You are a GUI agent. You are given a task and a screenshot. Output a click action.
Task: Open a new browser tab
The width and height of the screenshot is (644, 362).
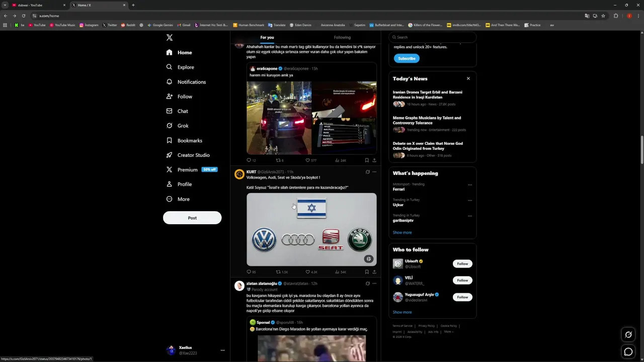(133, 5)
